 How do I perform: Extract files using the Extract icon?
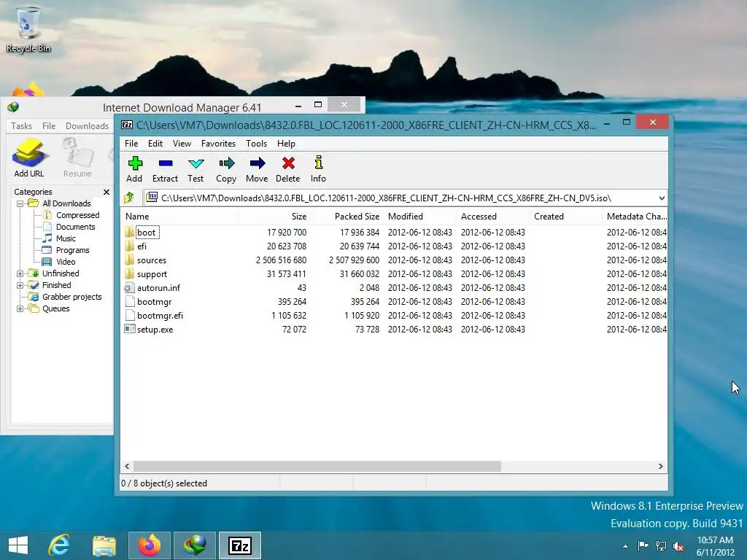tap(165, 169)
